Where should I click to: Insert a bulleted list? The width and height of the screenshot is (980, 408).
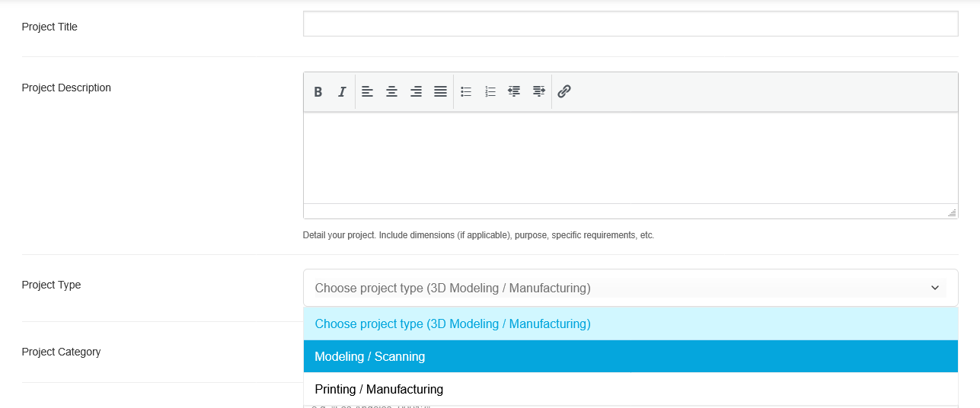[466, 91]
